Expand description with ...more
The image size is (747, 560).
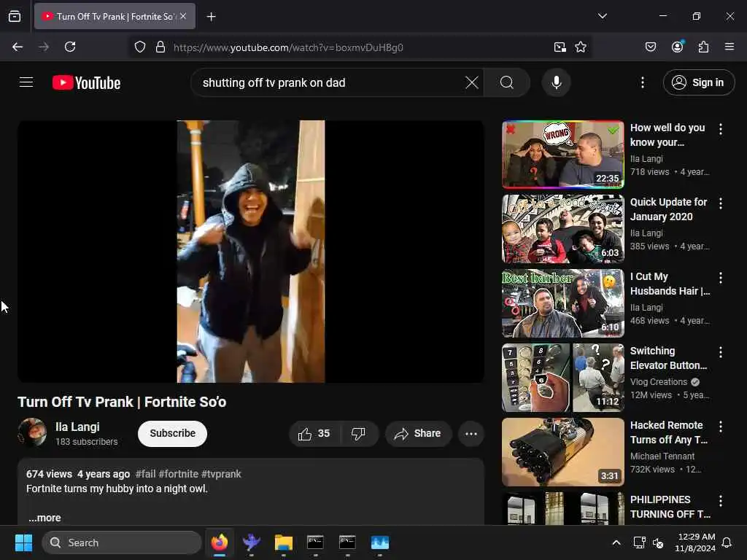coord(44,518)
